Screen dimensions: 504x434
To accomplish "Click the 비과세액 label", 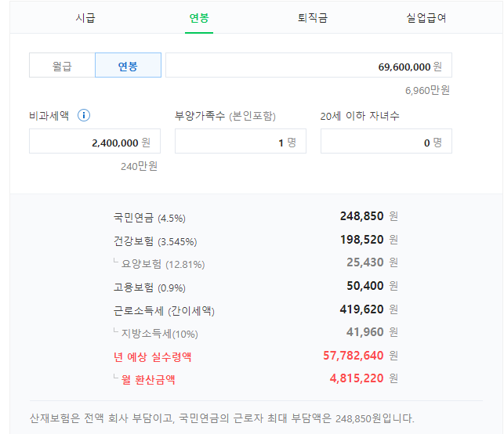I will [49, 115].
